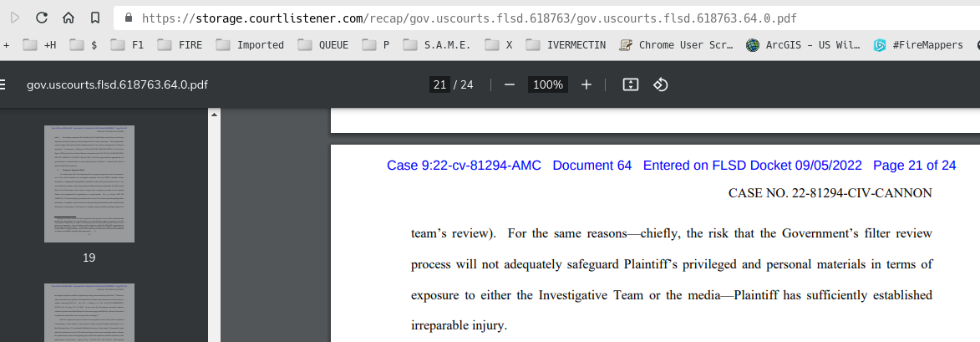Open the QUEUE bookmarks folder
This screenshot has width=980, height=342.
pos(323,45)
